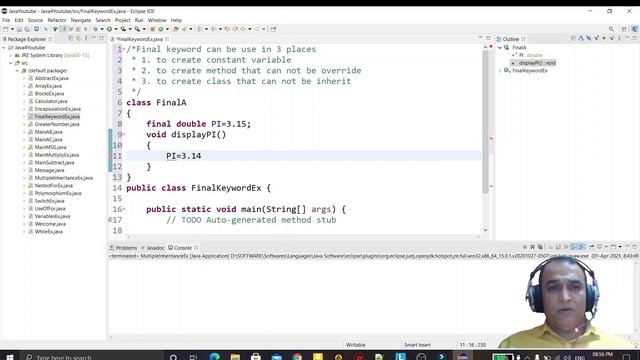This screenshot has width=640, height=360.
Task: Open the Refactor menu
Action: click(x=57, y=20)
